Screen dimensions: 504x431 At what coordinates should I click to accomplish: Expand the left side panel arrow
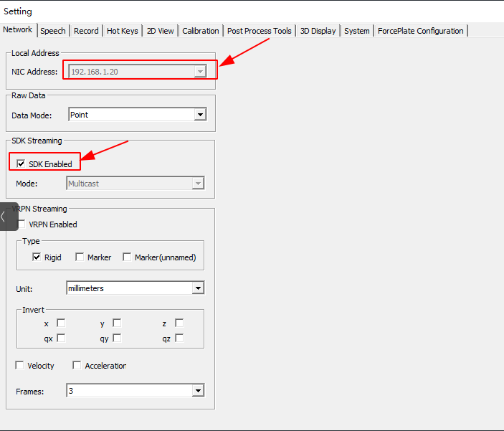6,216
